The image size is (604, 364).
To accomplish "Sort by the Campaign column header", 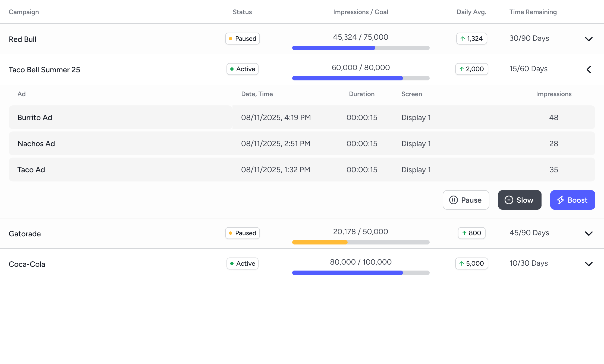I will click(x=24, y=12).
